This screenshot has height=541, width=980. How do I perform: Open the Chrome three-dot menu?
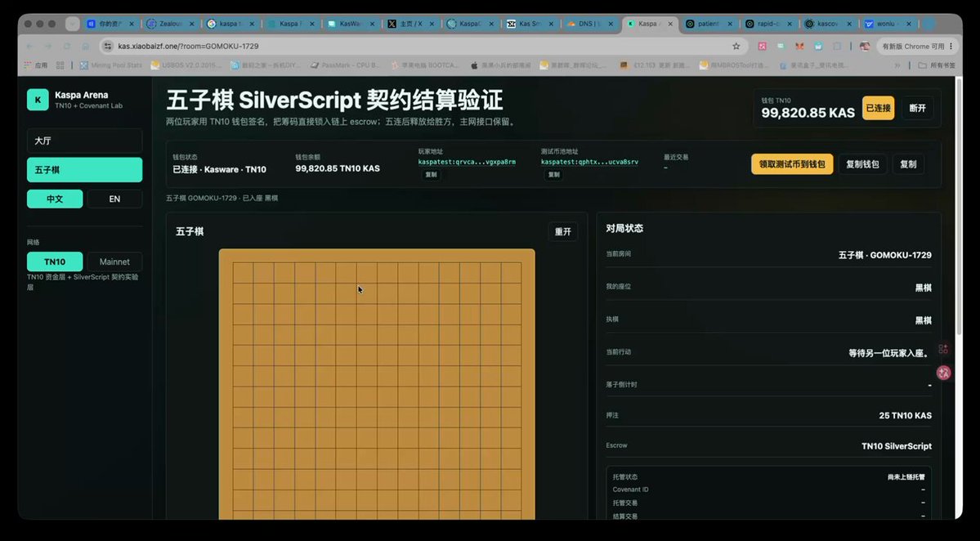pos(951,47)
